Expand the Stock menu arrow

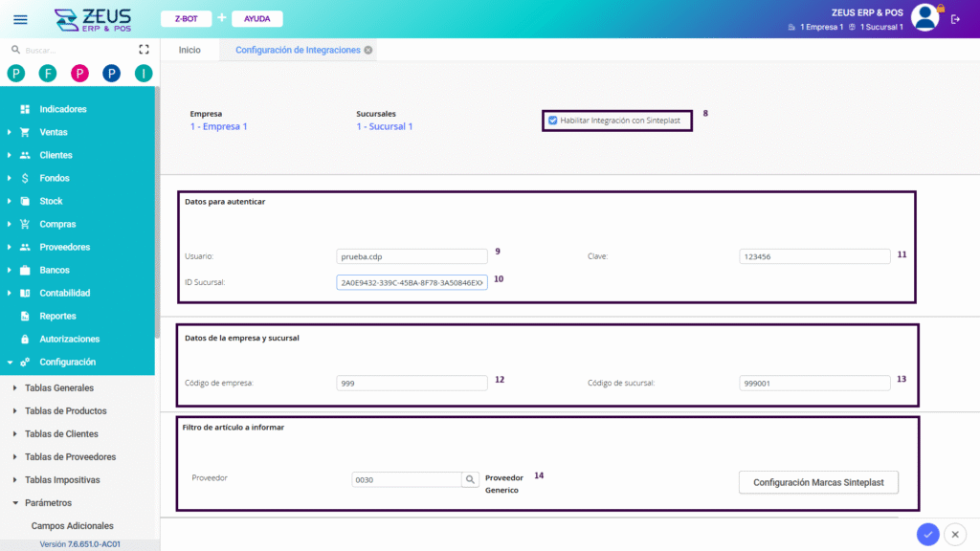[9, 201]
